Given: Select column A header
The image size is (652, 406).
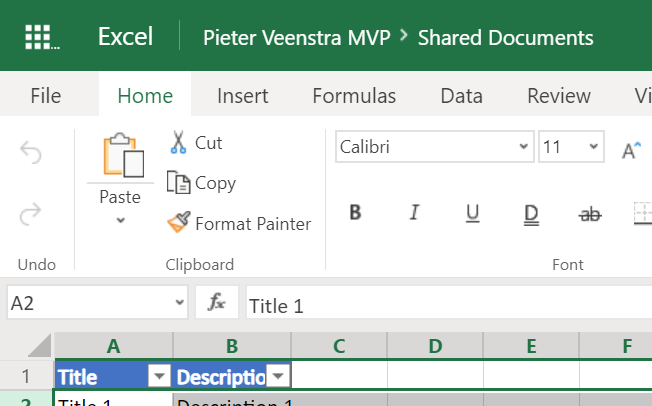Looking at the screenshot, I should pyautogui.click(x=114, y=345).
